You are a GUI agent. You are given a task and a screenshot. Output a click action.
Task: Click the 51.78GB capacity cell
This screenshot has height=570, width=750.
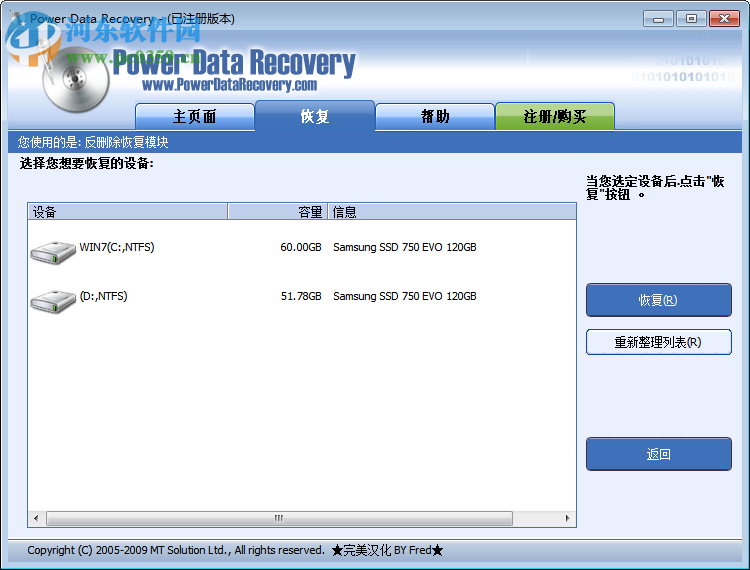pos(301,296)
